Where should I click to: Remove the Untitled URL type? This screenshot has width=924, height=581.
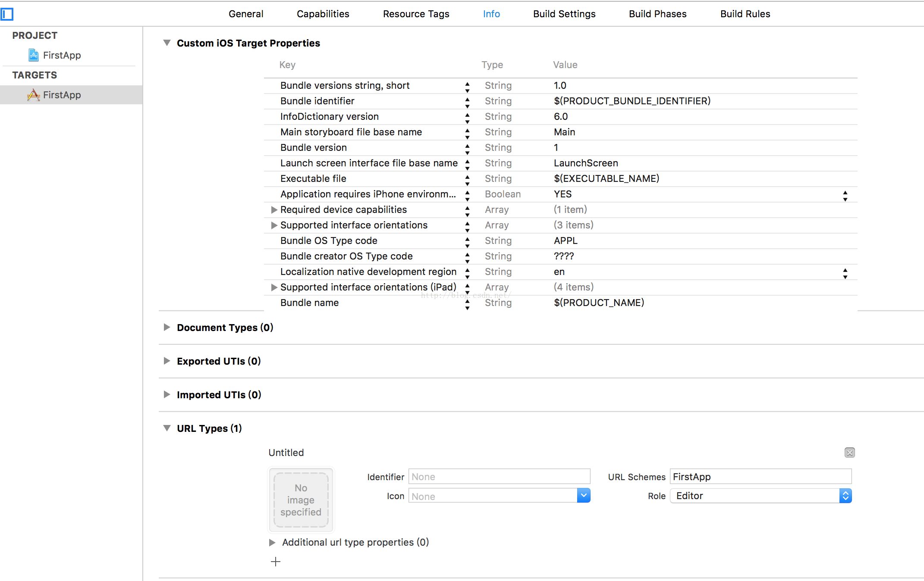pos(849,453)
